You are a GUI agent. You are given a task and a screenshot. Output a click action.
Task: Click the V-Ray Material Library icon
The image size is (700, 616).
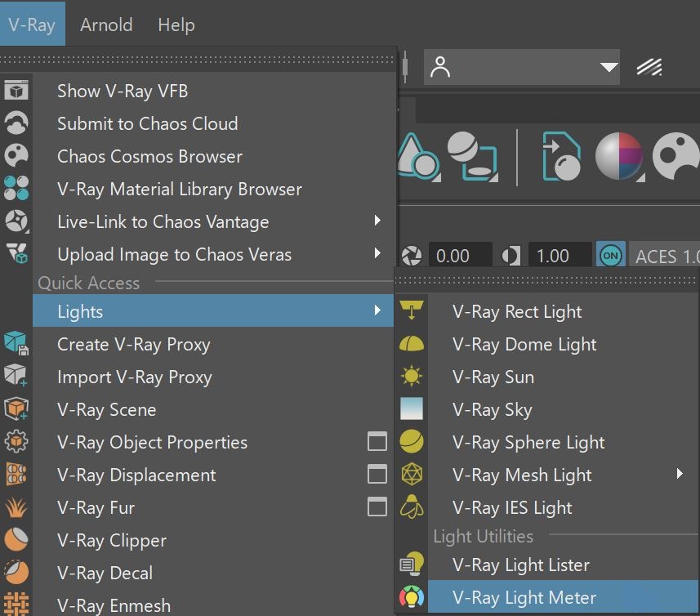click(x=16, y=189)
